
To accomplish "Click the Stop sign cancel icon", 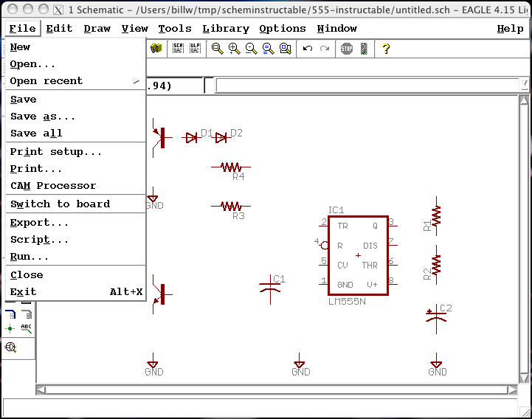I will (347, 49).
